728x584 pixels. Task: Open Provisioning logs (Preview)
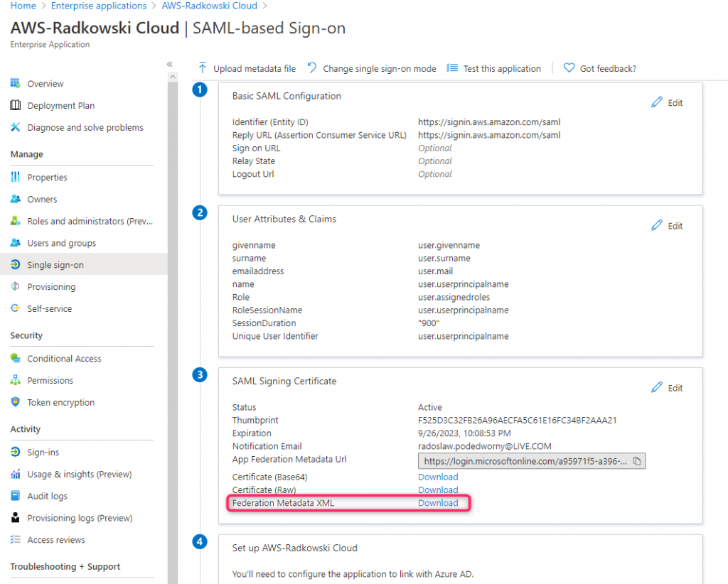pos(80,518)
